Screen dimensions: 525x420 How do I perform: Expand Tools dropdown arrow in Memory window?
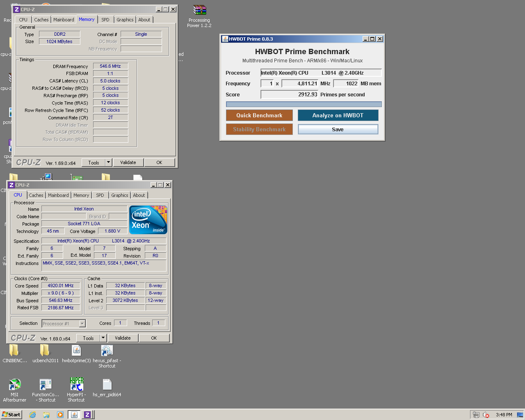108,162
